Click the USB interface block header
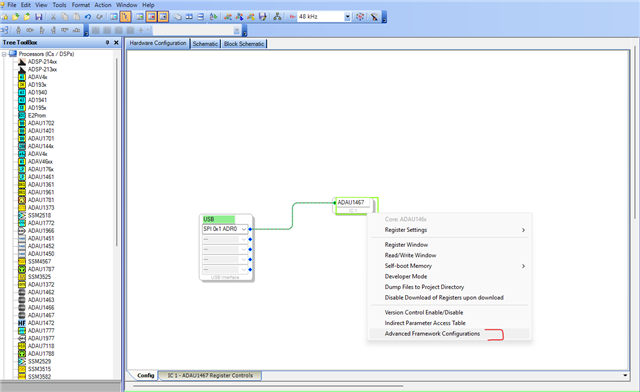The height and width of the screenshot is (392, 640). (x=219, y=219)
